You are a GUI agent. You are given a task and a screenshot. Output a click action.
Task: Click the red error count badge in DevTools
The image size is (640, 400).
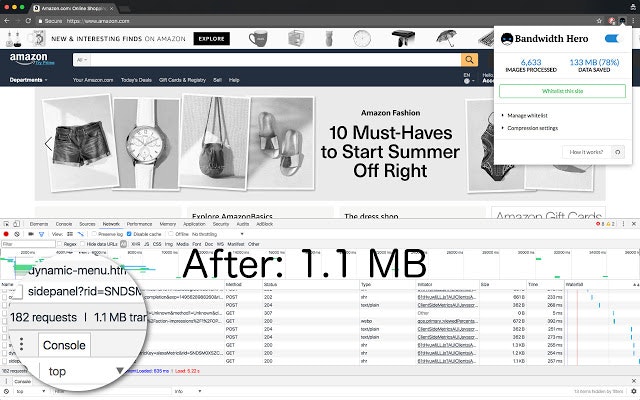click(601, 224)
